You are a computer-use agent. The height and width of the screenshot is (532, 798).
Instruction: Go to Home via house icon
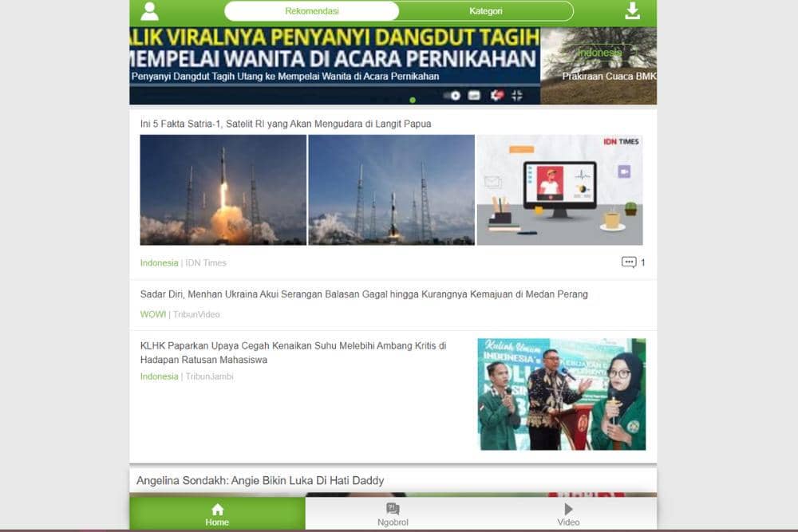[217, 510]
